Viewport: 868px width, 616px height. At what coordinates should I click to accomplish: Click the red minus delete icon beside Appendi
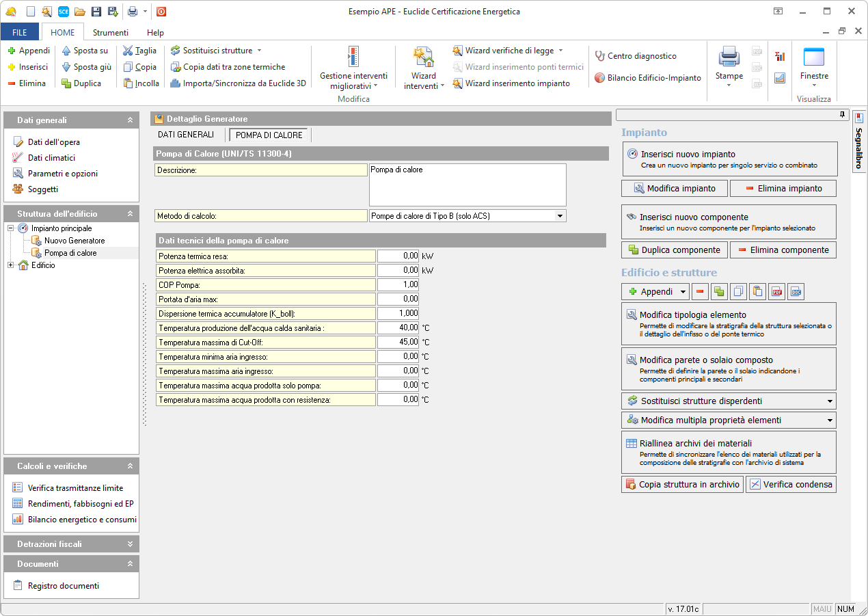[x=700, y=292]
